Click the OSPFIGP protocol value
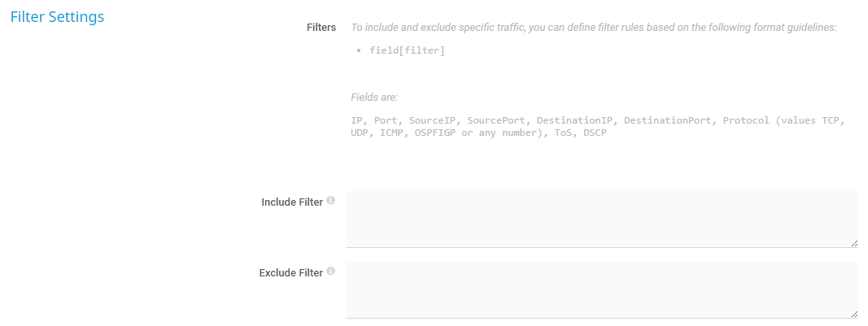The height and width of the screenshot is (326, 868). pos(435,133)
